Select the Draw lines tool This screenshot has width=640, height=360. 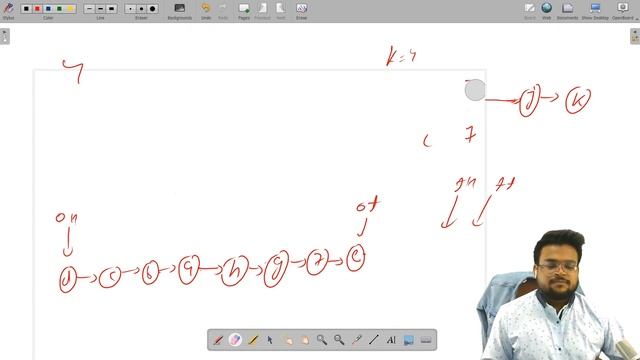pos(373,340)
